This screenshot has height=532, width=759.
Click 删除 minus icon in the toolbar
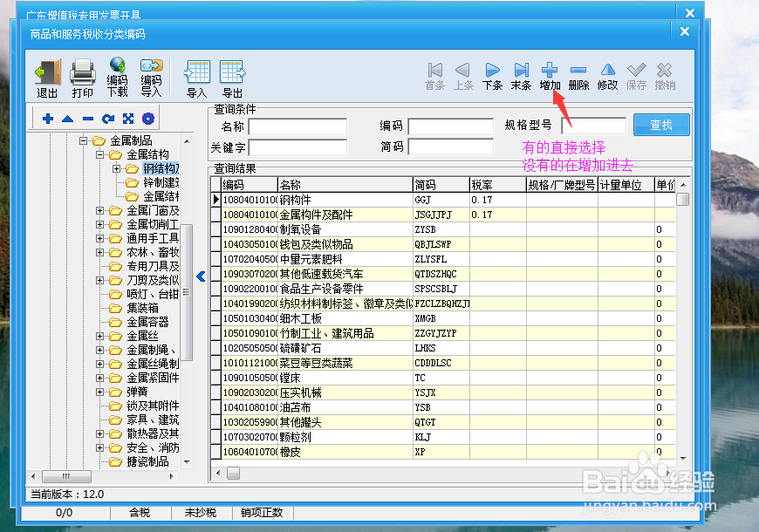(578, 70)
